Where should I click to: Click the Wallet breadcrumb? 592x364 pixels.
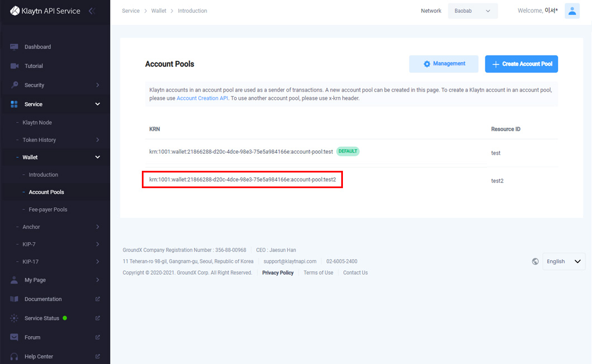point(159,11)
